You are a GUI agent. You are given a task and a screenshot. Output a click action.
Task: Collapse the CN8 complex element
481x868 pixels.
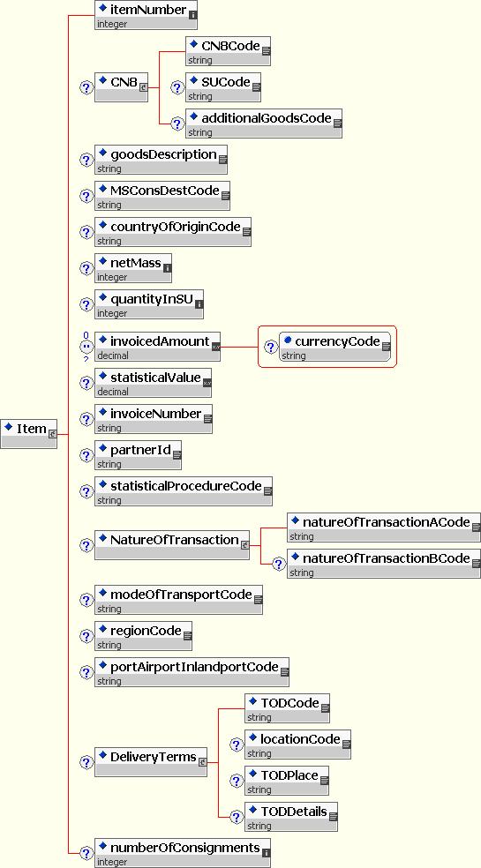[144, 87]
